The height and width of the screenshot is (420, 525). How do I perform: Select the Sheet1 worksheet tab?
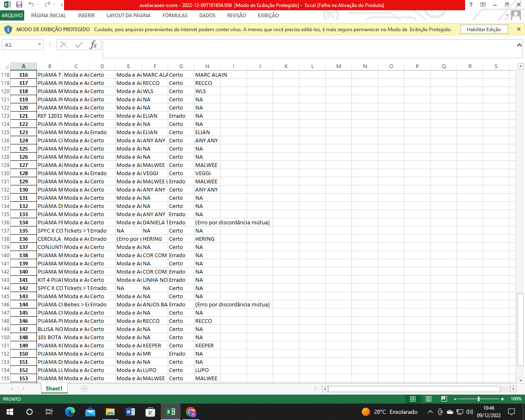click(x=54, y=389)
